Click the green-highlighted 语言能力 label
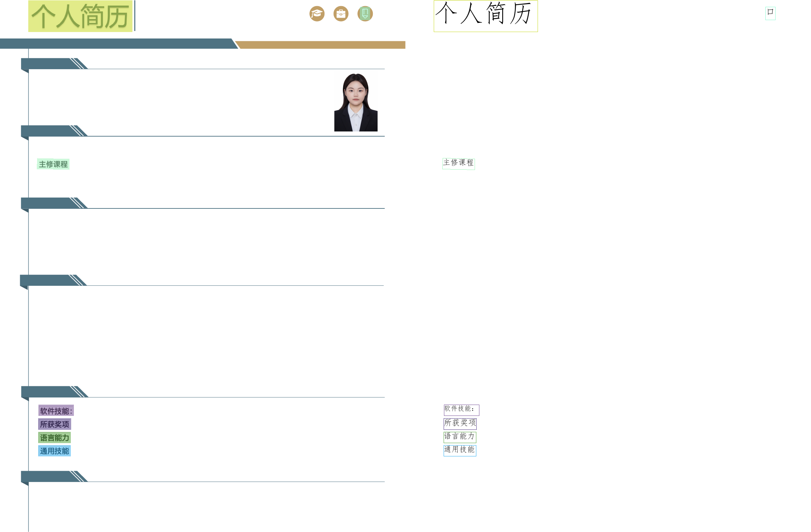This screenshot has height=532, width=811. pos(54,438)
